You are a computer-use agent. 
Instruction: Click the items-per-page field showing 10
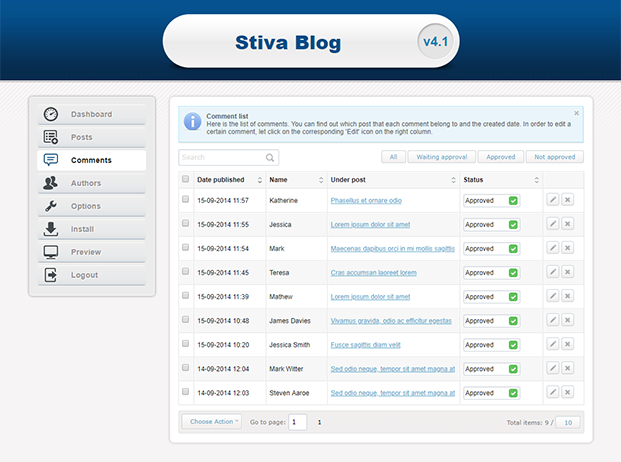(x=568, y=422)
